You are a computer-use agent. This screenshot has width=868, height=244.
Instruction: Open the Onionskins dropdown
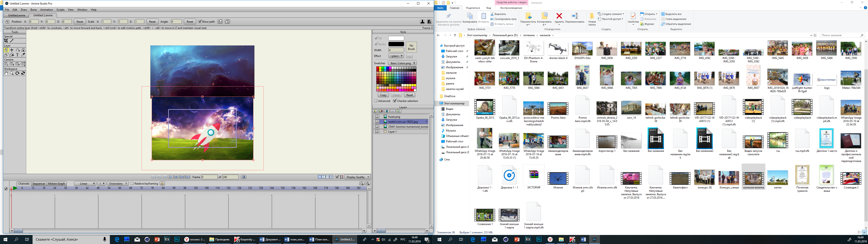click(118, 184)
